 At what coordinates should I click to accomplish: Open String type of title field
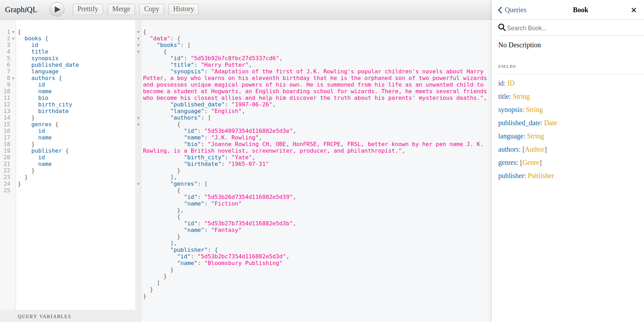(521, 96)
